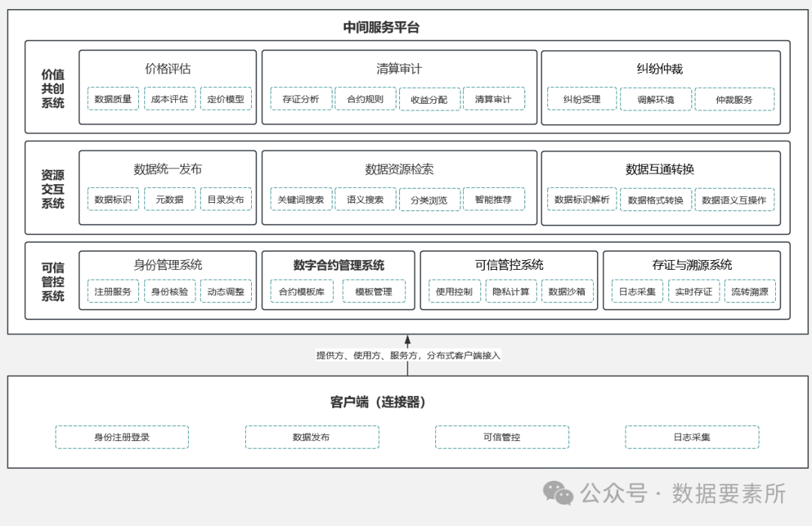This screenshot has height=526, width=812.
Task: Toggle the 智能推荐 option
Action: [494, 199]
